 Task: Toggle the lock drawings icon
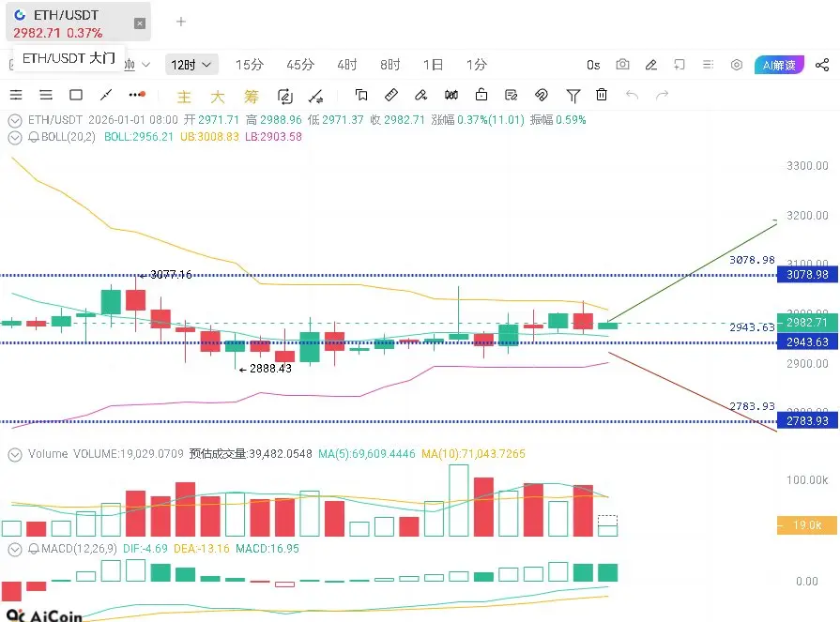tap(481, 94)
